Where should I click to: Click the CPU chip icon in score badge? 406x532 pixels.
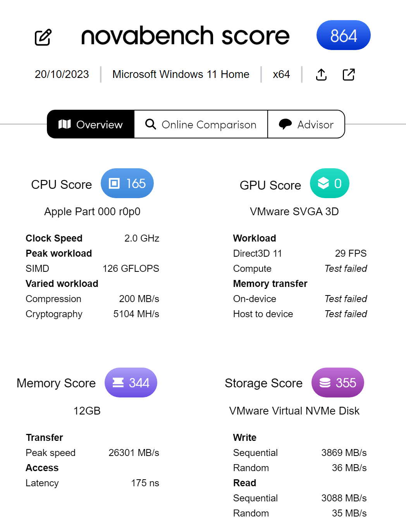coord(114,183)
